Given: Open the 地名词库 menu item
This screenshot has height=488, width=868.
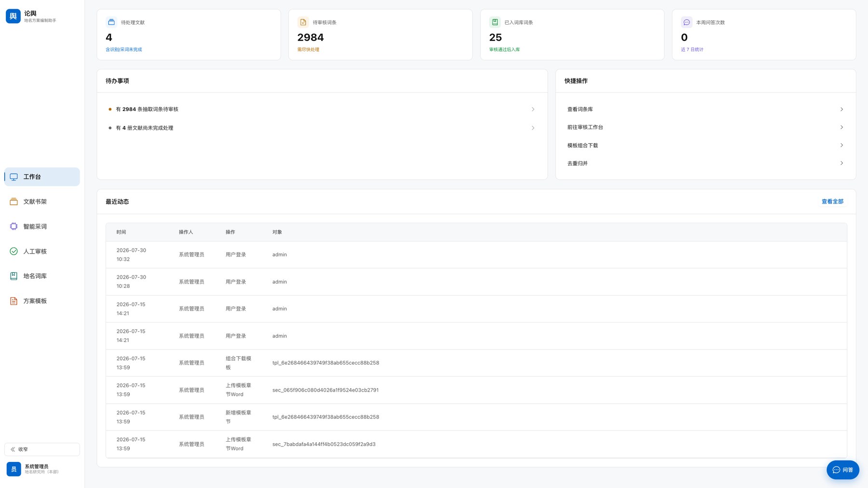Looking at the screenshot, I should (42, 276).
